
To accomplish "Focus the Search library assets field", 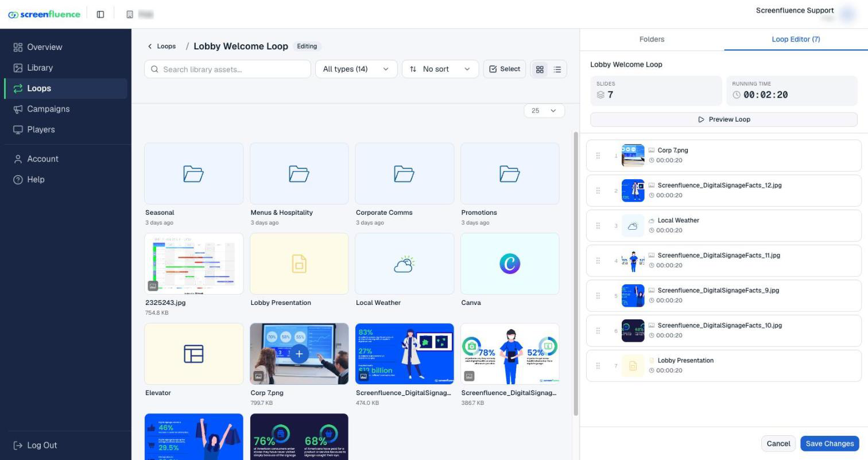I will point(227,69).
